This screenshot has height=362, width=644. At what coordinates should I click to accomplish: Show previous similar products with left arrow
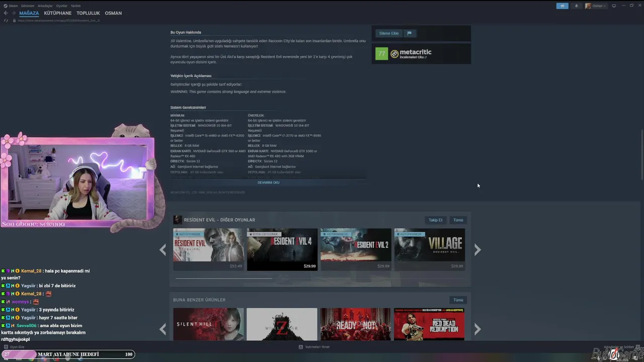tap(163, 329)
